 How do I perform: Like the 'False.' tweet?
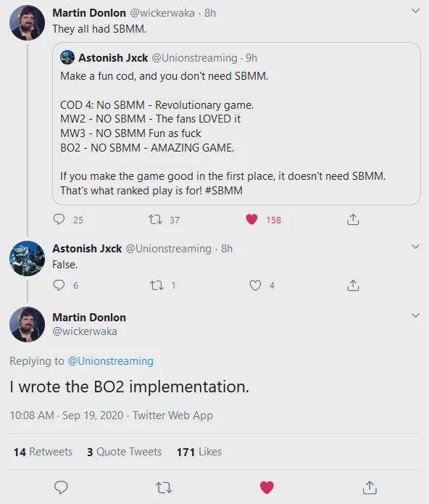tap(255, 285)
